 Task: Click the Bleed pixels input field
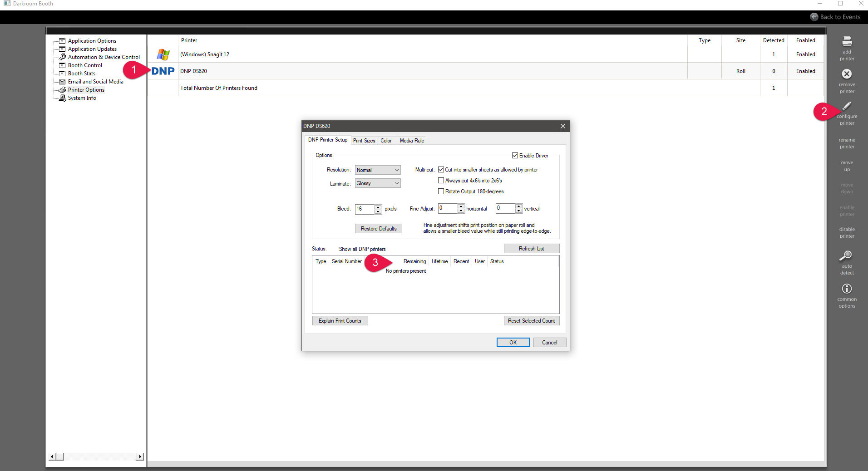coord(365,209)
